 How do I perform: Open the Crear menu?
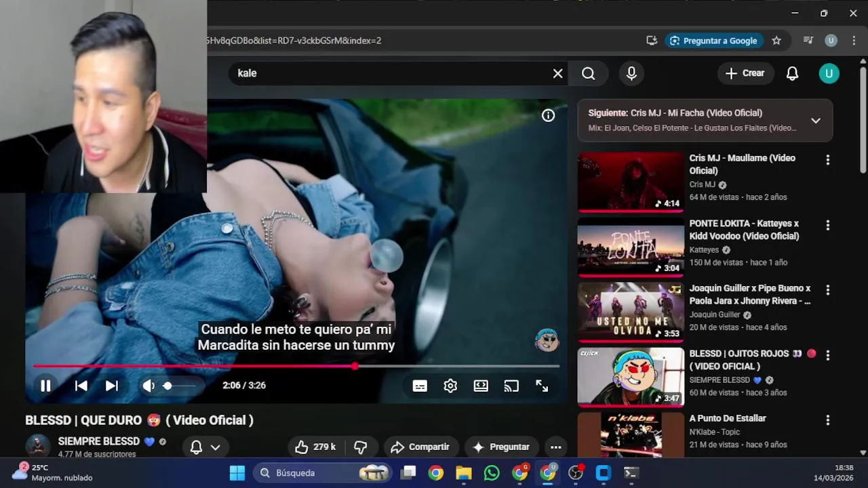click(x=745, y=73)
